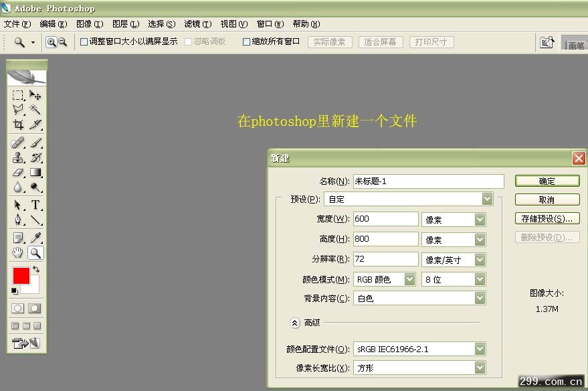Screen dimensions: 588x391
Task: Reset default foreground and background colors
Action: point(14,291)
